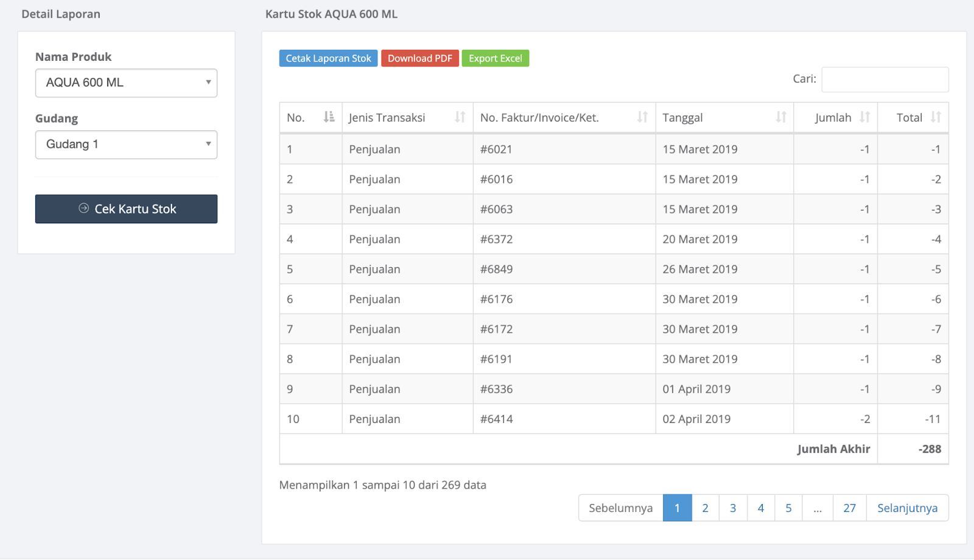
Task: Go to the Sebelumnya page
Action: pos(621,508)
